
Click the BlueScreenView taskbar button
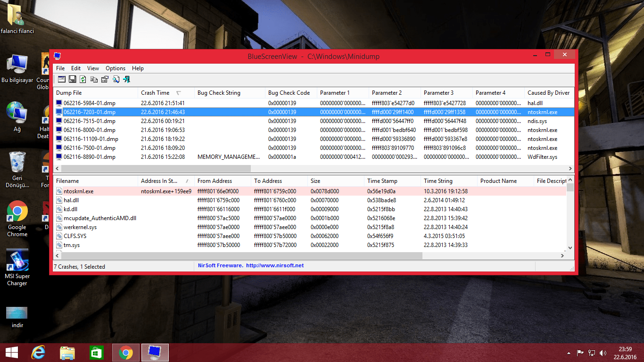(155, 353)
